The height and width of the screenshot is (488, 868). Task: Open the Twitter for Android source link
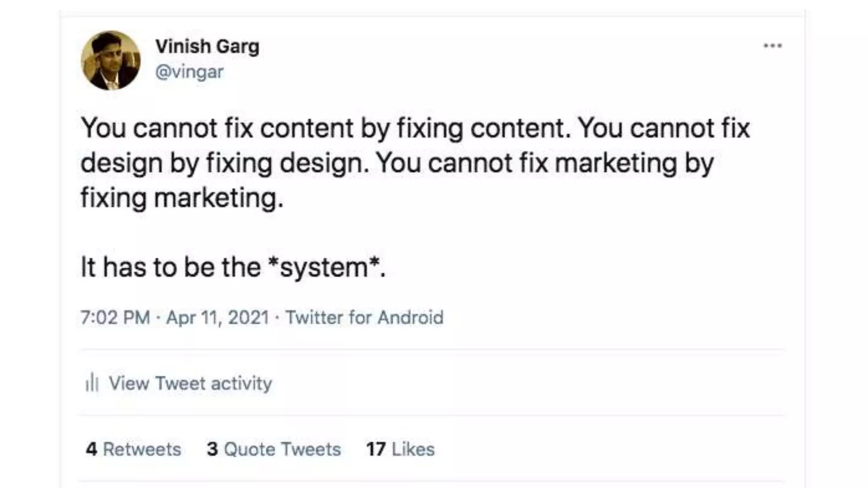[364, 317]
